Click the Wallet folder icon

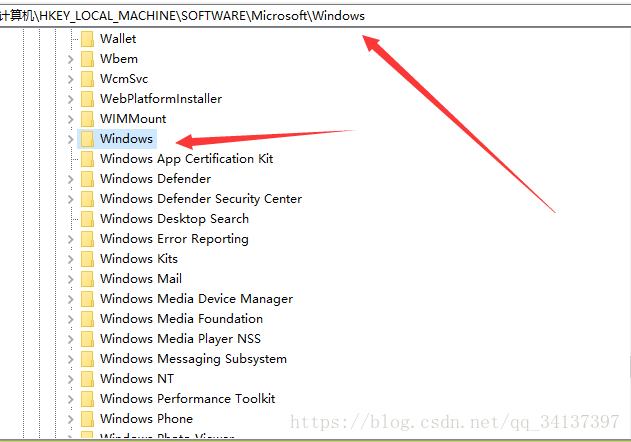[x=87, y=39]
